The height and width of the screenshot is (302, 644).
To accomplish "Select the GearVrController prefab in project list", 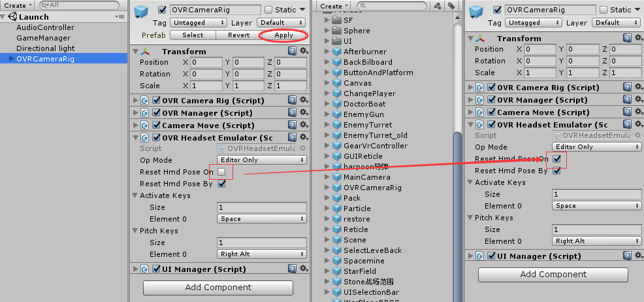I will click(376, 146).
